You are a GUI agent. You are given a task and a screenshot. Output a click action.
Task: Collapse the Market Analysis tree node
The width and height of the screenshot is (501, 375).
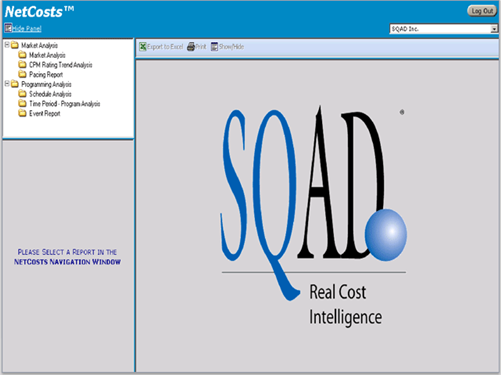(x=7, y=45)
